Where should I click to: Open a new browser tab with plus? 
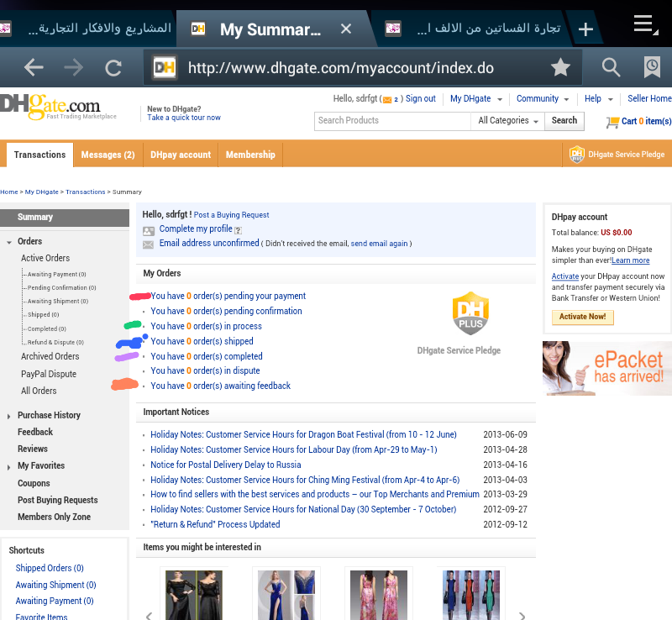pyautogui.click(x=585, y=29)
